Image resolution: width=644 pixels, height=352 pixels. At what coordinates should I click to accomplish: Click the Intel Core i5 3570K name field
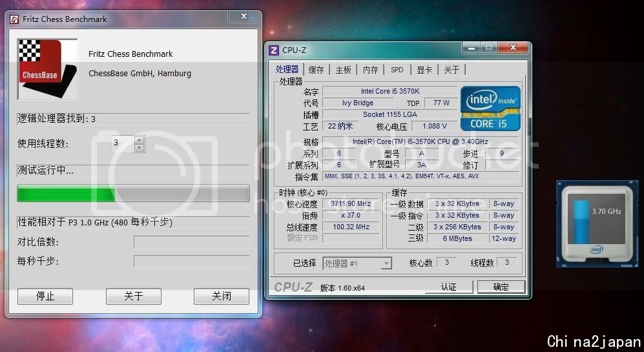[390, 91]
